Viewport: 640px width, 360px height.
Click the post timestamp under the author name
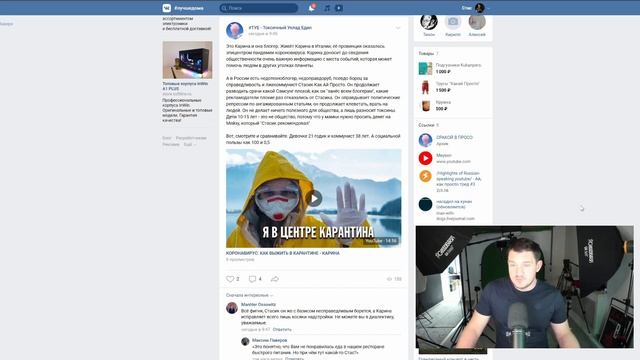pos(263,34)
